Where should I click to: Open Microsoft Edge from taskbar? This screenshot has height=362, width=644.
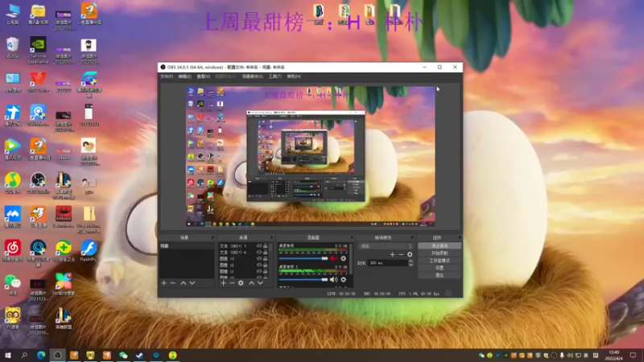[x=41, y=355]
